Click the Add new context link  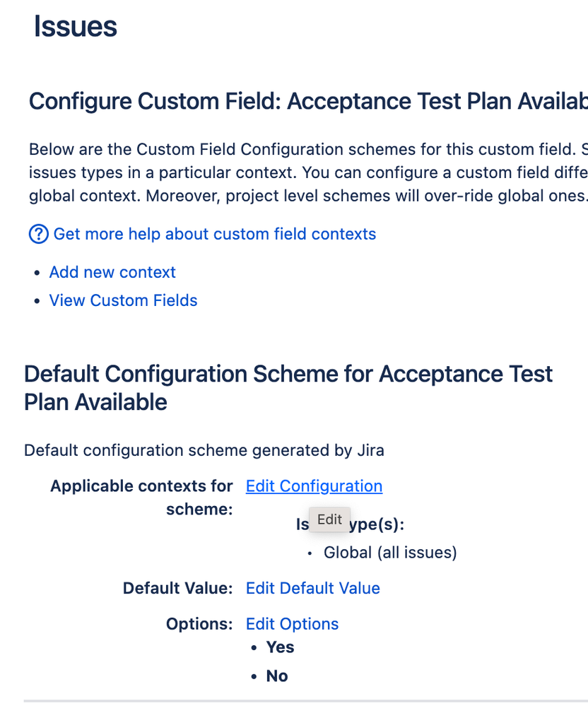point(112,272)
